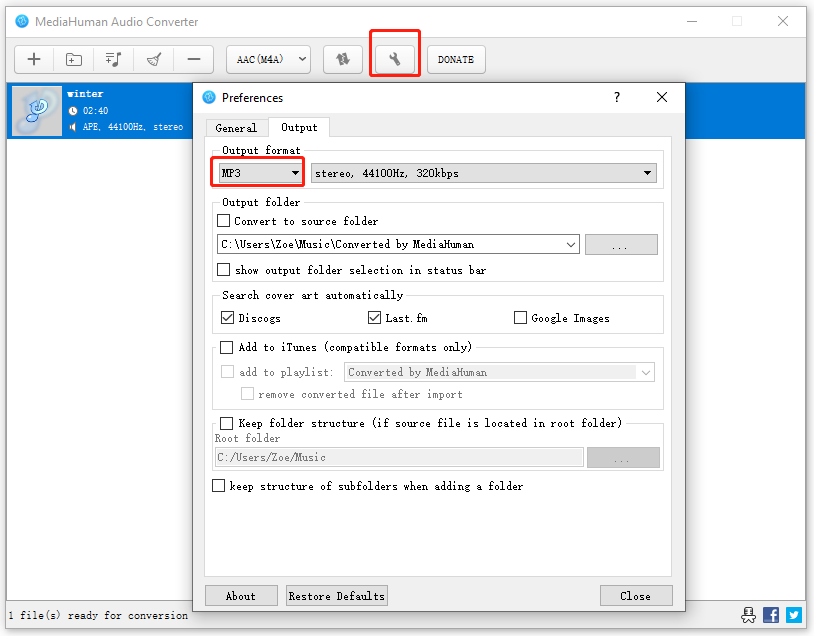Open the Facebook icon in status bar

[x=771, y=615]
